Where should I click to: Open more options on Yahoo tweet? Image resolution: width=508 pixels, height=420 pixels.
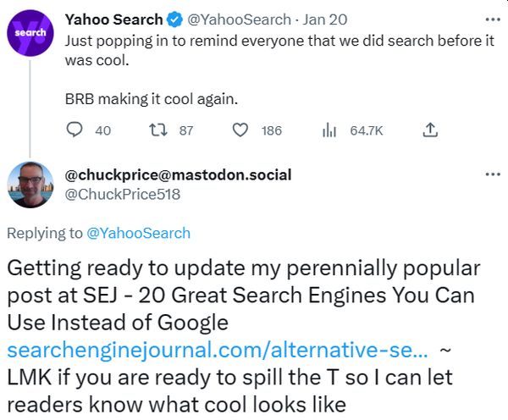[x=491, y=18]
